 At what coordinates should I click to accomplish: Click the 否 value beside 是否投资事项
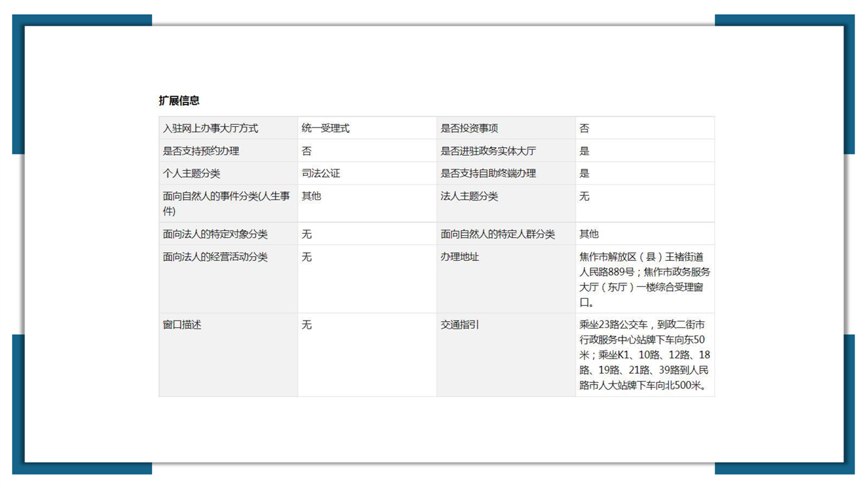click(x=585, y=128)
